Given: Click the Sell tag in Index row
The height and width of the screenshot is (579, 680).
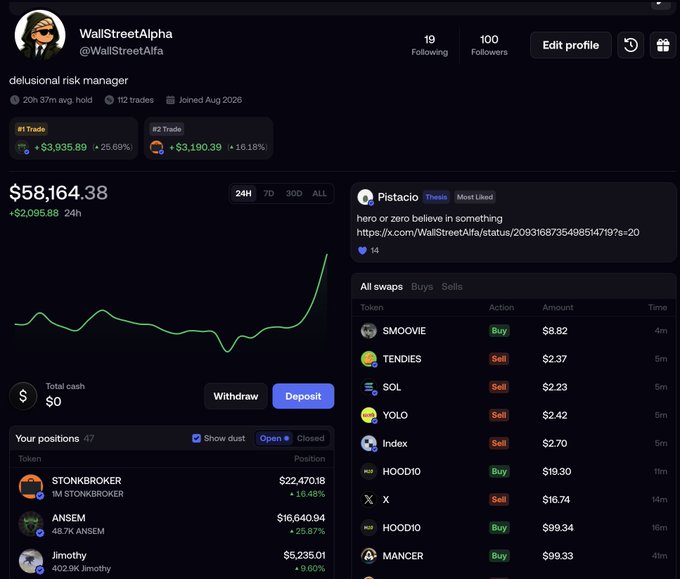Looking at the screenshot, I should pos(499,443).
